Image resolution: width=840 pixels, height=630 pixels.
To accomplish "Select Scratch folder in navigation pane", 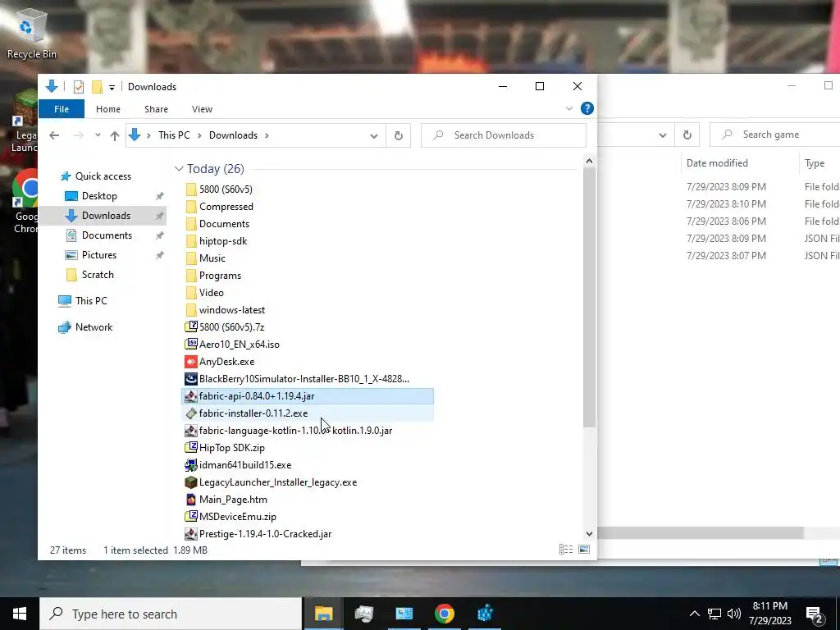I will (x=98, y=274).
